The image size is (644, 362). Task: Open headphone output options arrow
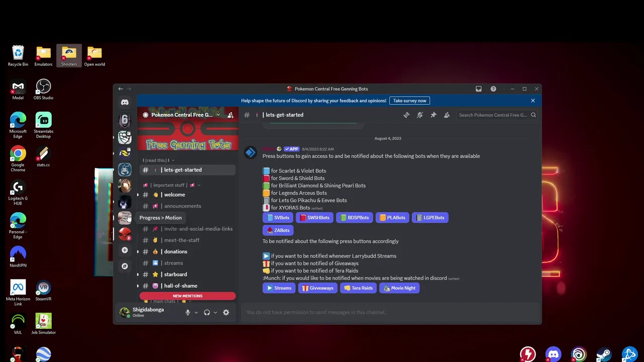pos(215,312)
